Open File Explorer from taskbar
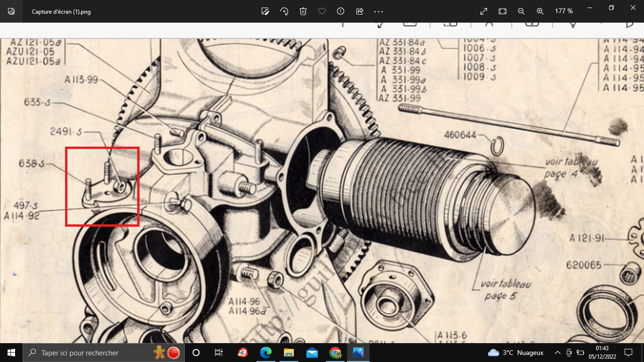644x362 pixels. coord(289,353)
